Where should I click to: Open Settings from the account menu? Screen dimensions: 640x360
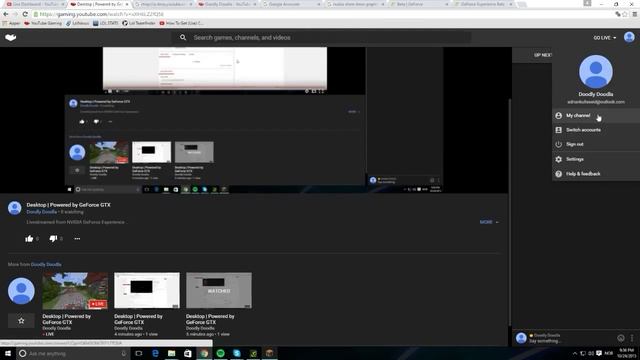click(596, 159)
